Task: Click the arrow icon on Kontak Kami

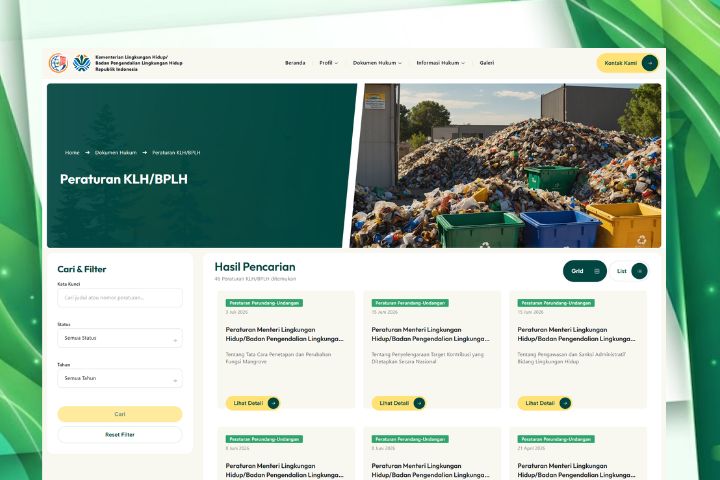Action: tap(649, 63)
